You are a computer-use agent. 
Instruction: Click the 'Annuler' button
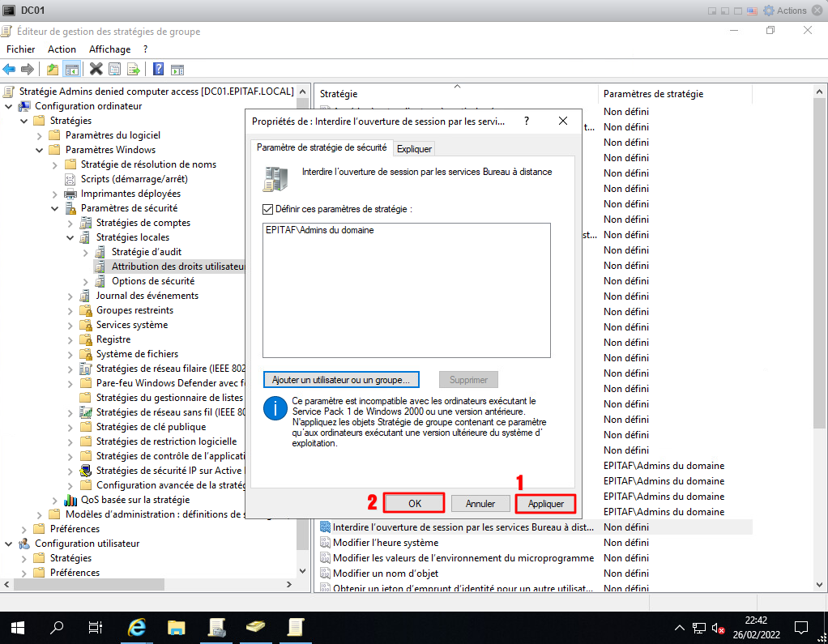[480, 503]
